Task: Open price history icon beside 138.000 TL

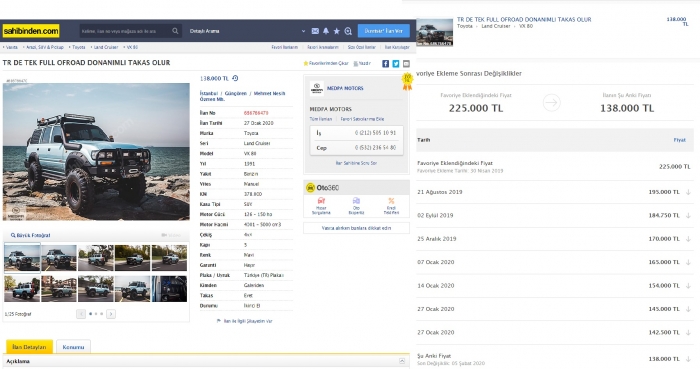Action: point(235,78)
